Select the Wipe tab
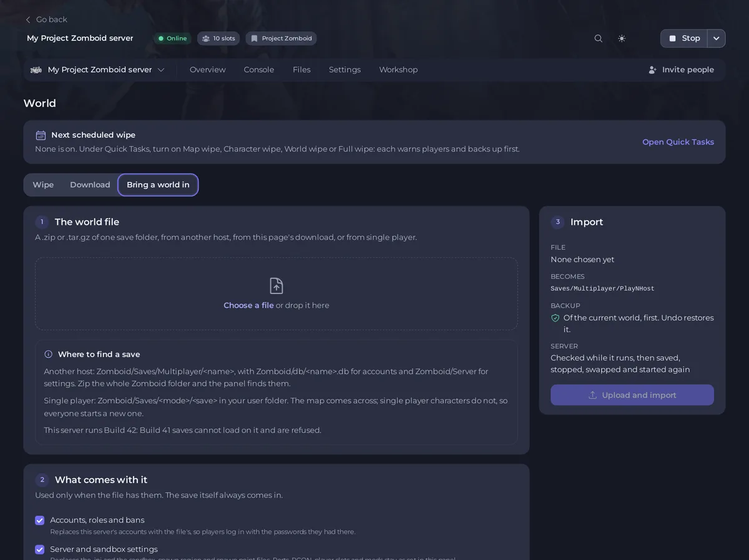 point(43,185)
